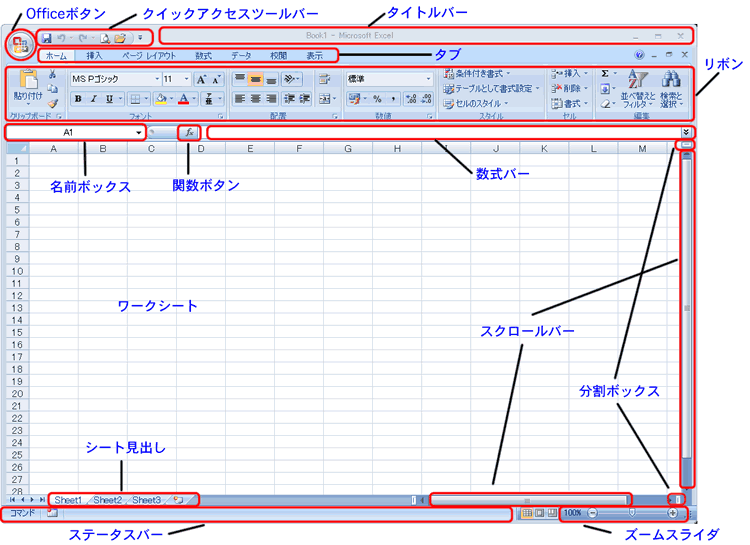The image size is (750, 545).
Task: Click the Fill Color paint bucket
Action: pyautogui.click(x=161, y=99)
